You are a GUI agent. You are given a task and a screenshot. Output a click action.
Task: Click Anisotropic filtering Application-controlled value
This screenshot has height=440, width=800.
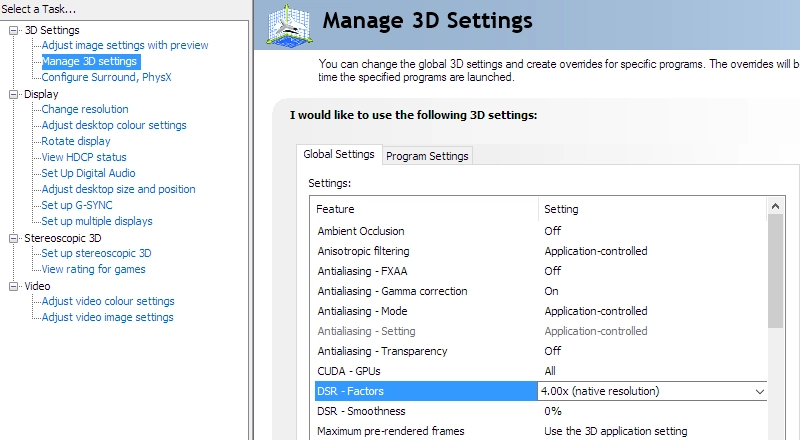596,251
